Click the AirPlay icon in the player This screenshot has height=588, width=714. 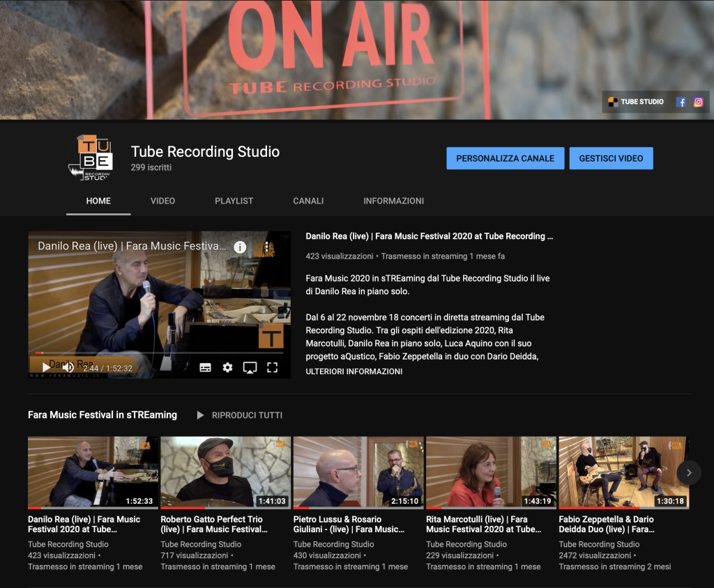coord(250,368)
